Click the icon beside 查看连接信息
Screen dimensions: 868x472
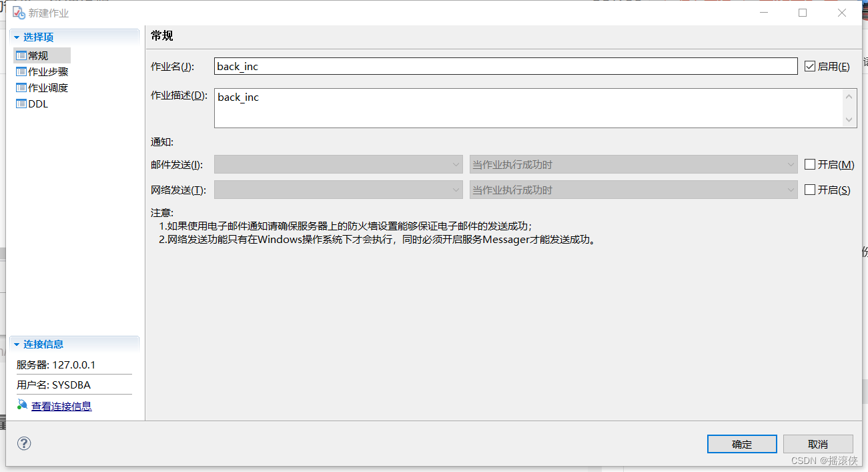pyautogui.click(x=22, y=405)
